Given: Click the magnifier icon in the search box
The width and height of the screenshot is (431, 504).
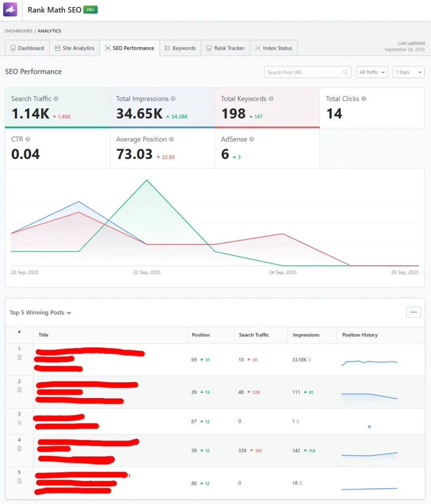Looking at the screenshot, I should (345, 72).
